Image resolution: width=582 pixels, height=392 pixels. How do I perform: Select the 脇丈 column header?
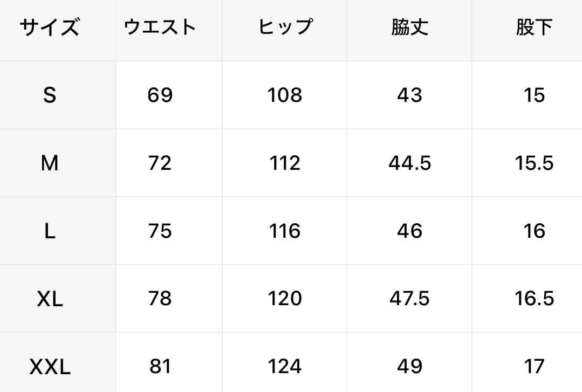[410, 27]
